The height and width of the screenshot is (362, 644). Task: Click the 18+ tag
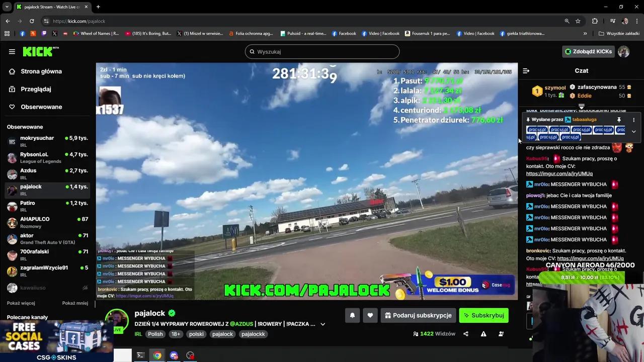[176, 334]
